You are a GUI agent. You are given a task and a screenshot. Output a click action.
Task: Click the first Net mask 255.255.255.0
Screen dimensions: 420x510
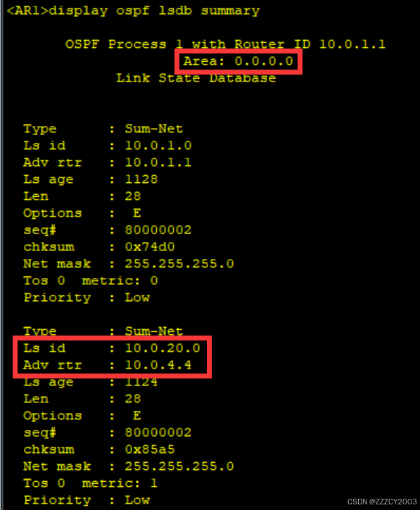point(179,264)
